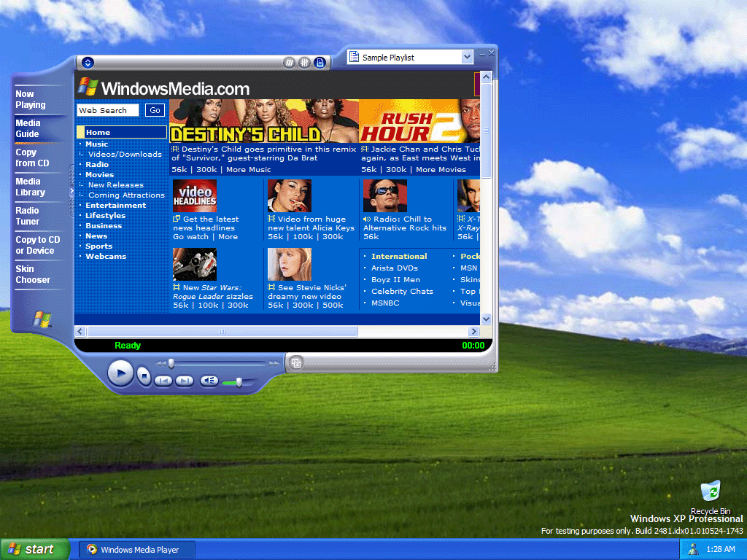This screenshot has width=747, height=560.
Task: Click the fast forward arrows beside the seek bar
Action: pos(274,364)
